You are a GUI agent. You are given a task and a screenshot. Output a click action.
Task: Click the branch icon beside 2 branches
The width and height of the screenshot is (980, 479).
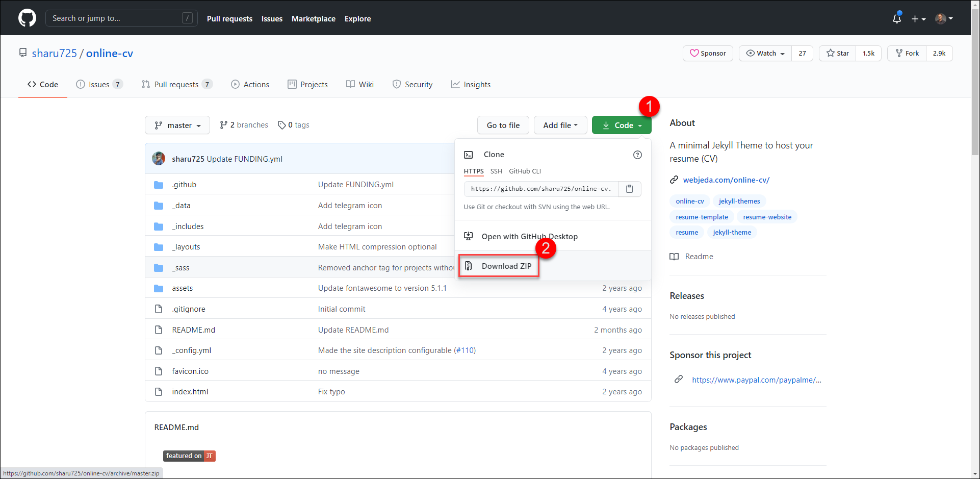click(223, 125)
